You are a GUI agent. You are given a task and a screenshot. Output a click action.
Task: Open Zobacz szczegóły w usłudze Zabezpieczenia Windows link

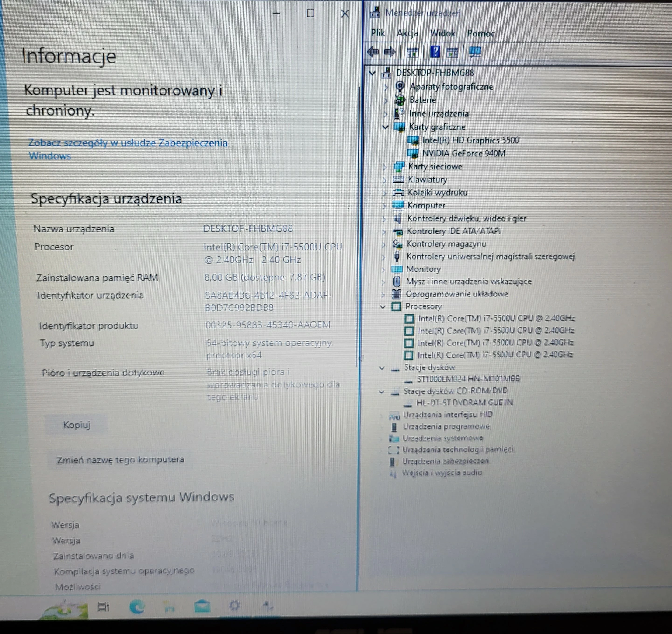(128, 149)
